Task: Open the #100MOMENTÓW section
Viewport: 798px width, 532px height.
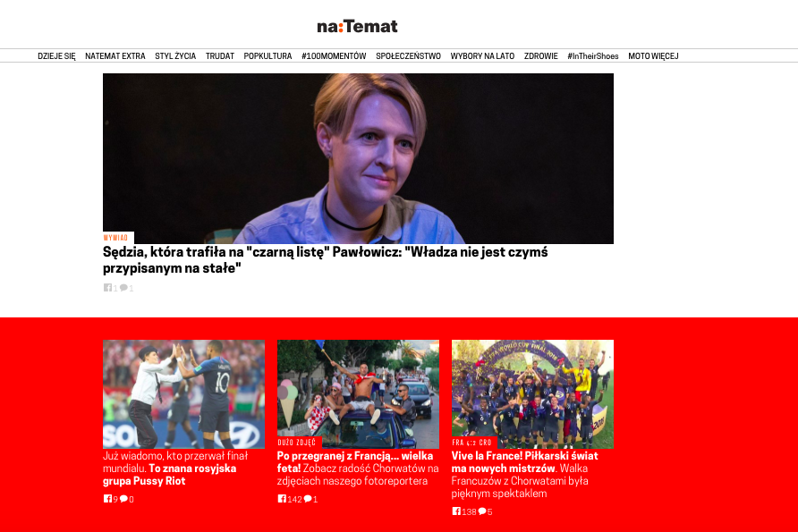Action: (x=334, y=56)
